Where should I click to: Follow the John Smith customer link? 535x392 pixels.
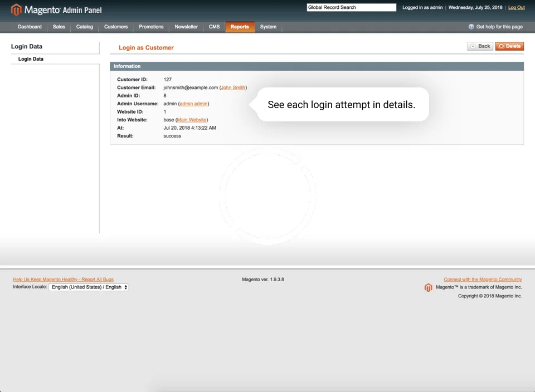click(x=233, y=87)
